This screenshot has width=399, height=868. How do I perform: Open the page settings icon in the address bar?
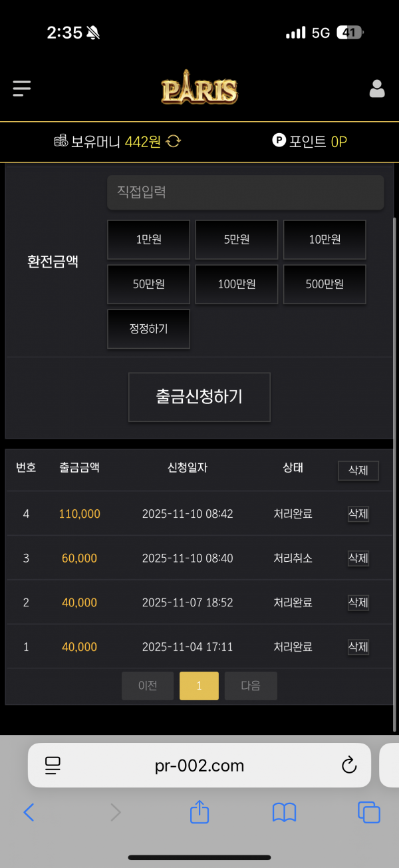pyautogui.click(x=53, y=765)
